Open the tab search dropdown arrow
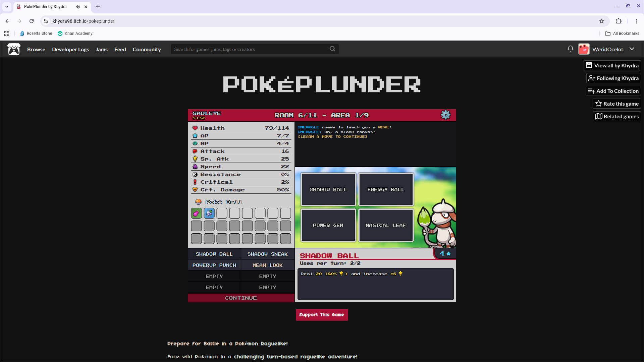 pos(6,7)
